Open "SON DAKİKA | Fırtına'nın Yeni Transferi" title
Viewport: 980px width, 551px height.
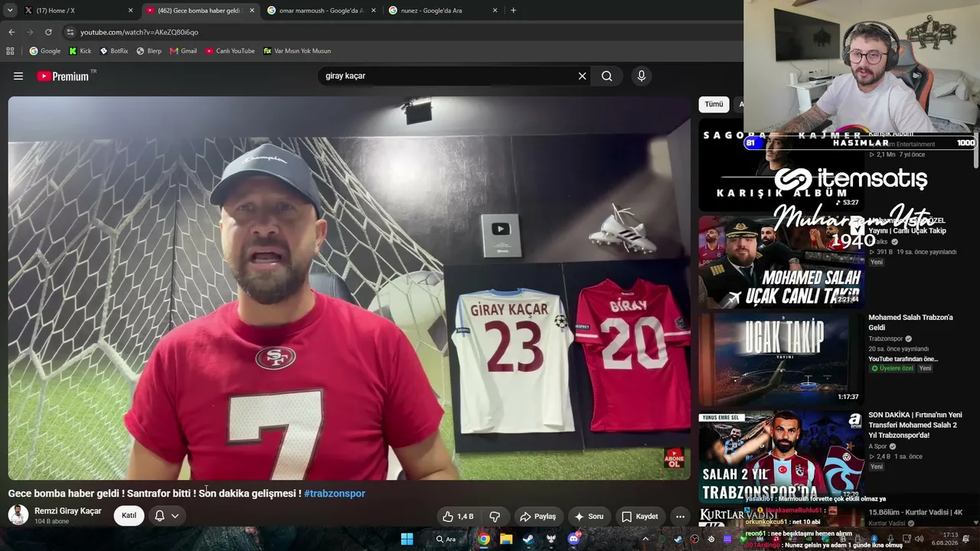(915, 425)
